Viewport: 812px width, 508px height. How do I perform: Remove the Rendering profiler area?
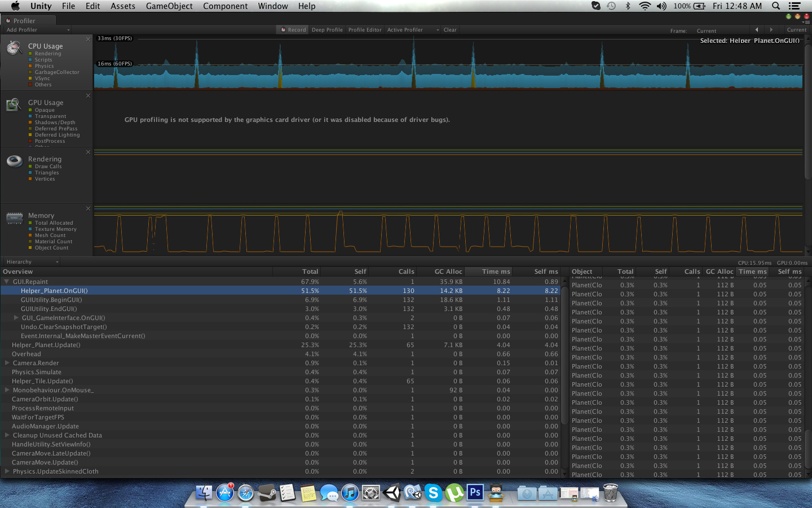(x=88, y=152)
